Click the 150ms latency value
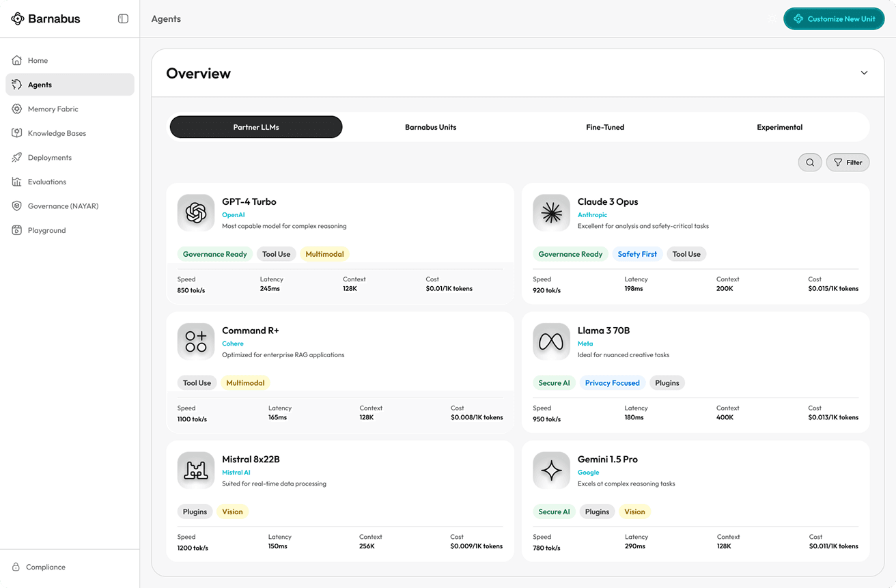Image resolution: width=896 pixels, height=588 pixels. click(x=278, y=546)
